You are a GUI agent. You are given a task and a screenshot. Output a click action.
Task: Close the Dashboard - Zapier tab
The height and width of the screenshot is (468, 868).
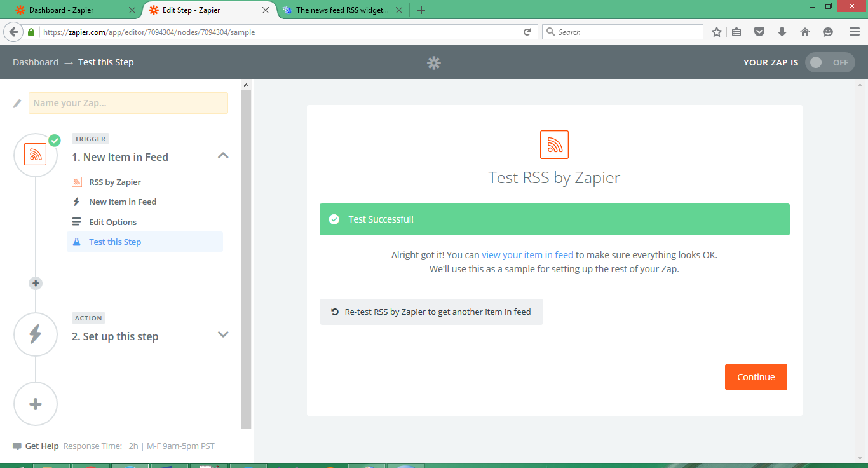(132, 10)
